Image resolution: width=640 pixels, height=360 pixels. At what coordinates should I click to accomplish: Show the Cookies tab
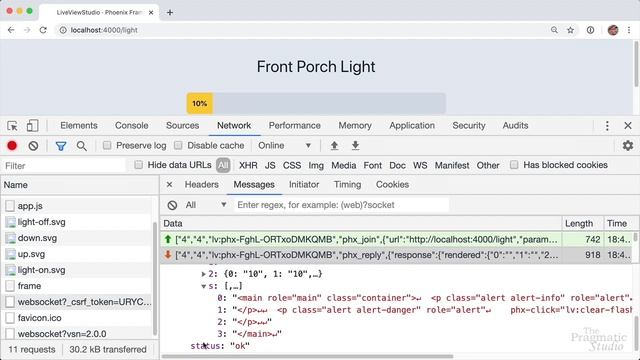coord(392,184)
